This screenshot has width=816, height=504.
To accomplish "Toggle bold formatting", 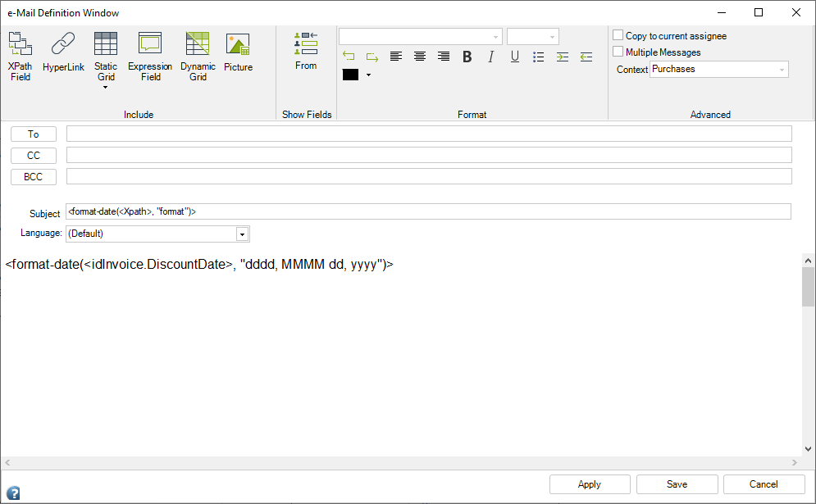I will 467,57.
